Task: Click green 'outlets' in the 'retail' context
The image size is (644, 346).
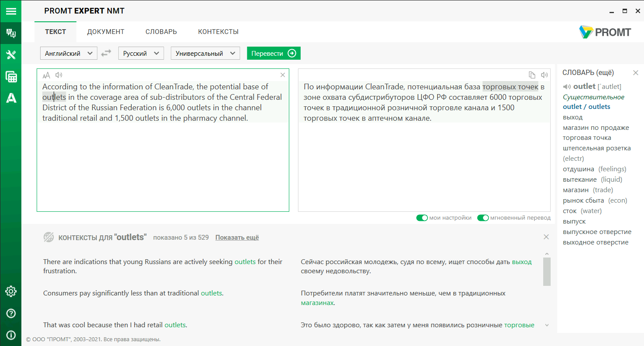Action: pyautogui.click(x=175, y=325)
